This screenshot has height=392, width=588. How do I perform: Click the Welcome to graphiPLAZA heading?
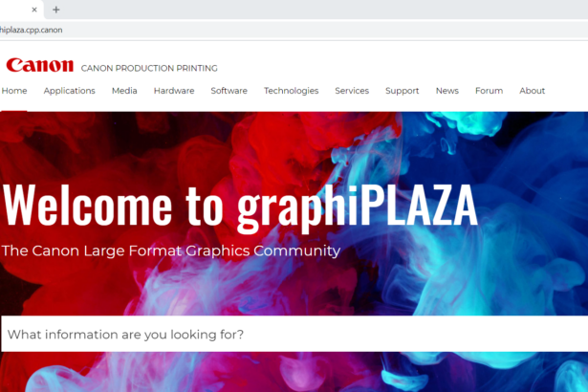(240, 207)
